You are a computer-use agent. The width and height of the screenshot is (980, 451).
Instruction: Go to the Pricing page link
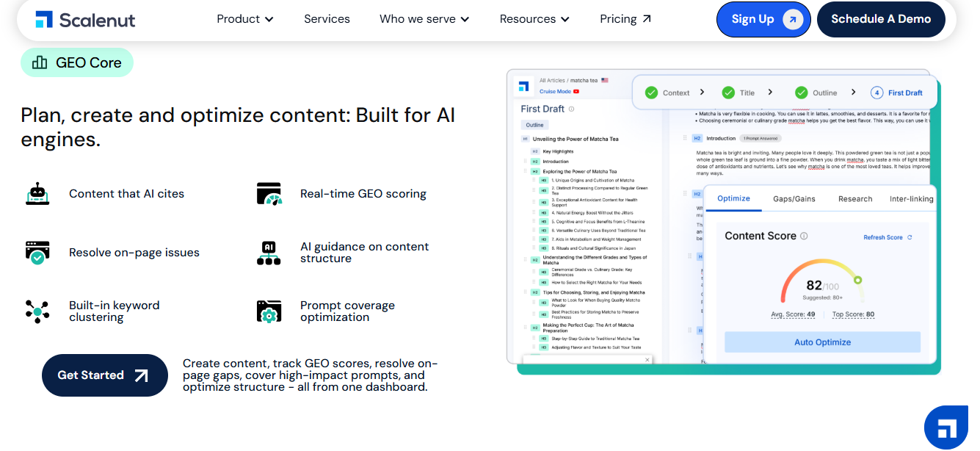point(625,19)
